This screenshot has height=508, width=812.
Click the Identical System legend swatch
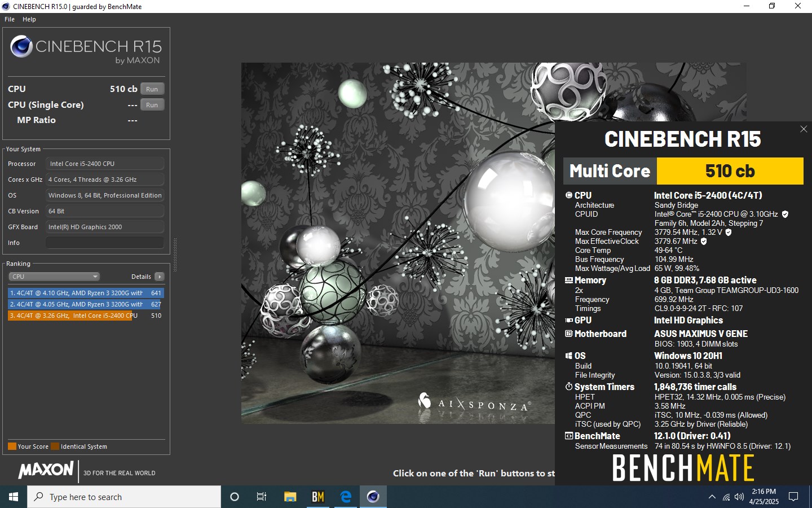click(x=55, y=446)
